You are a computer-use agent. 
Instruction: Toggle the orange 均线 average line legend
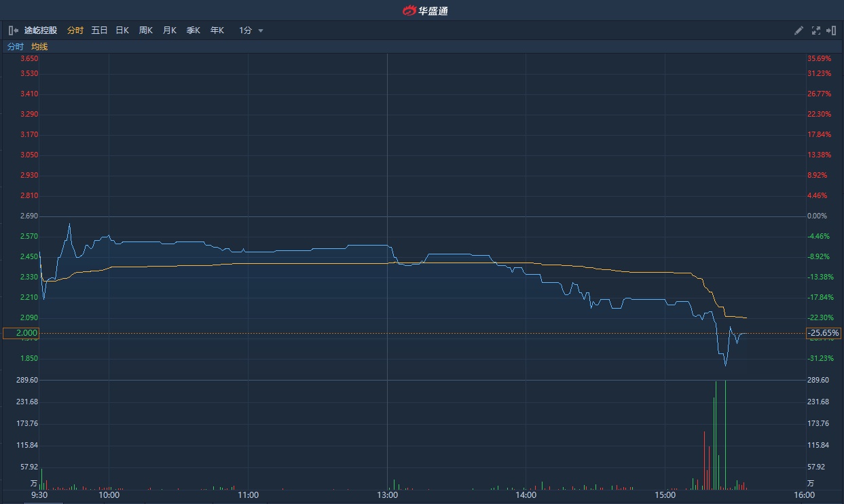pos(39,47)
